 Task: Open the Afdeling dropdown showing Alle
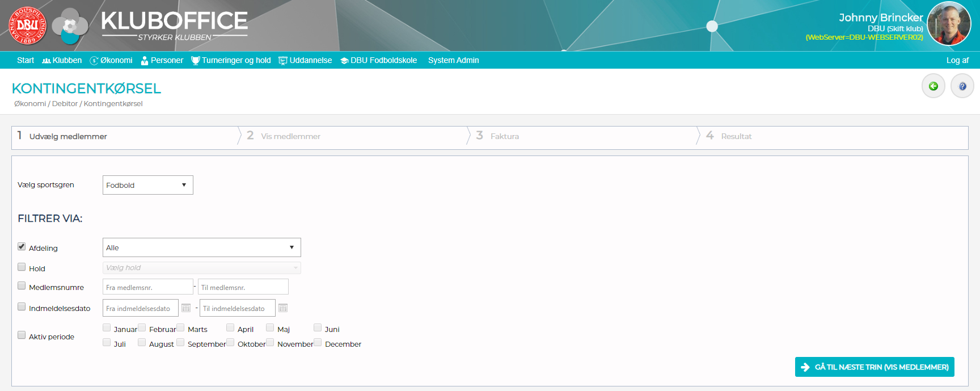(x=201, y=247)
